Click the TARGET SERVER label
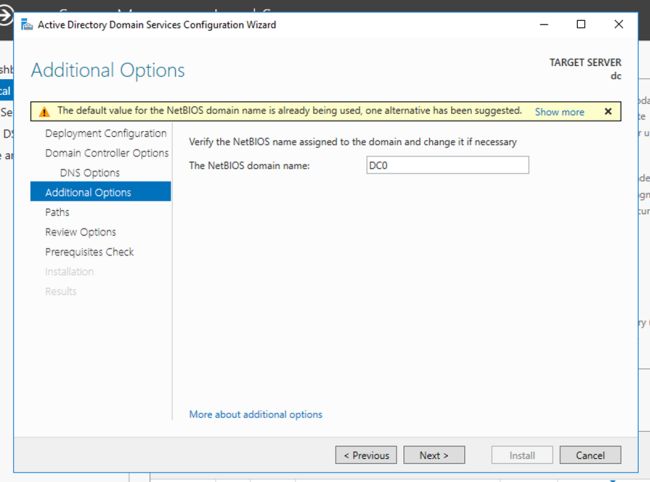The height and width of the screenshot is (482, 650). (585, 63)
